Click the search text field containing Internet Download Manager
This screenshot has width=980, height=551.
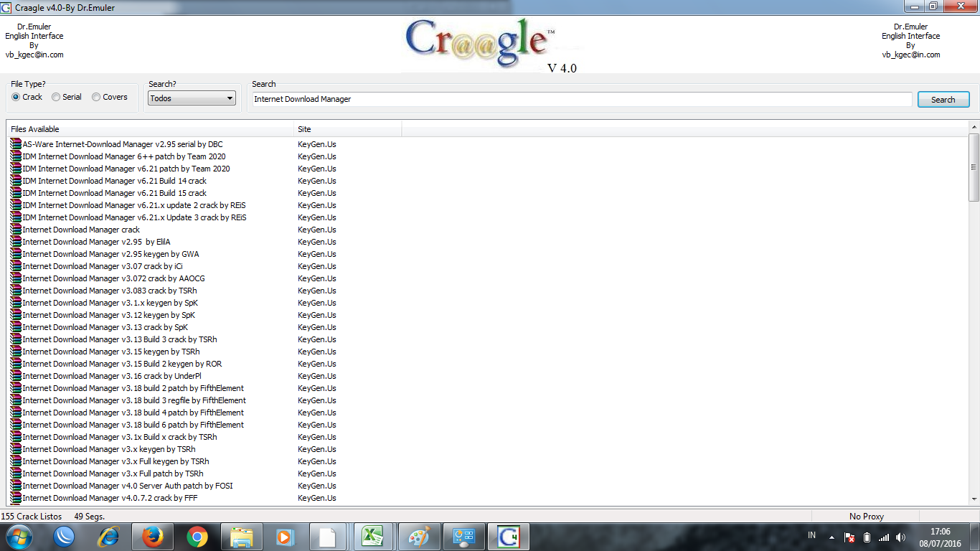click(581, 99)
